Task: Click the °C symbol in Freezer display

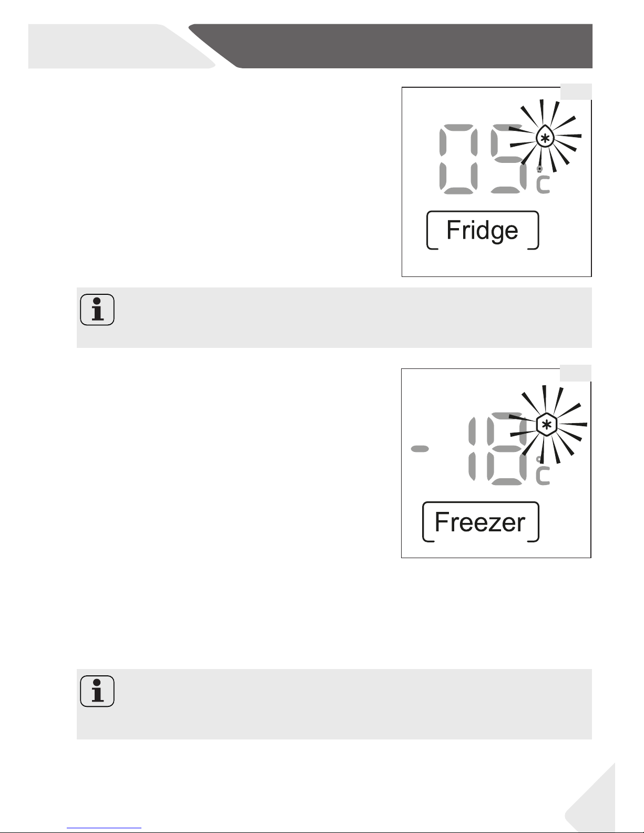Action: click(x=543, y=471)
